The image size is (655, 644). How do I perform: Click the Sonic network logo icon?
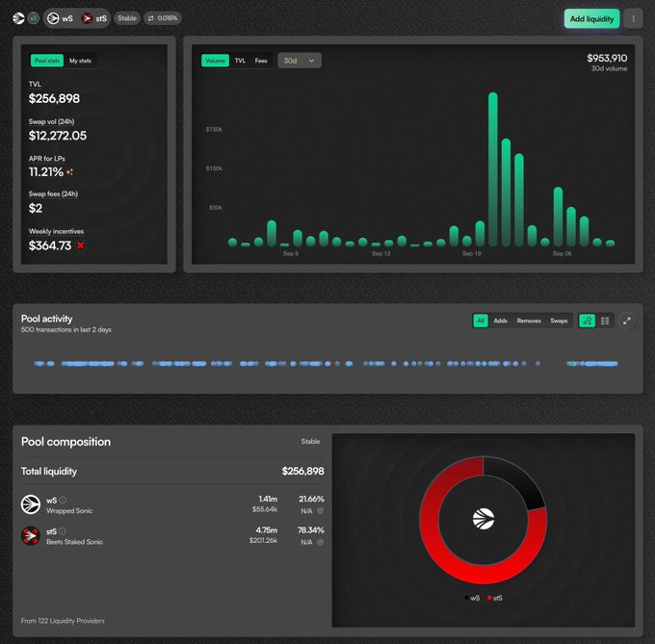point(18,18)
